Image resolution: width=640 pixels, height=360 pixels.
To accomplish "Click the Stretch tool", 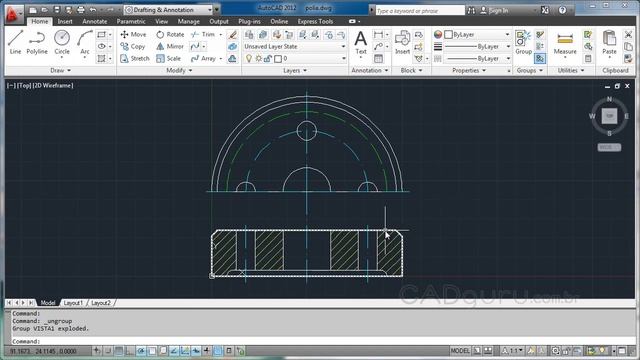I will click(135, 58).
